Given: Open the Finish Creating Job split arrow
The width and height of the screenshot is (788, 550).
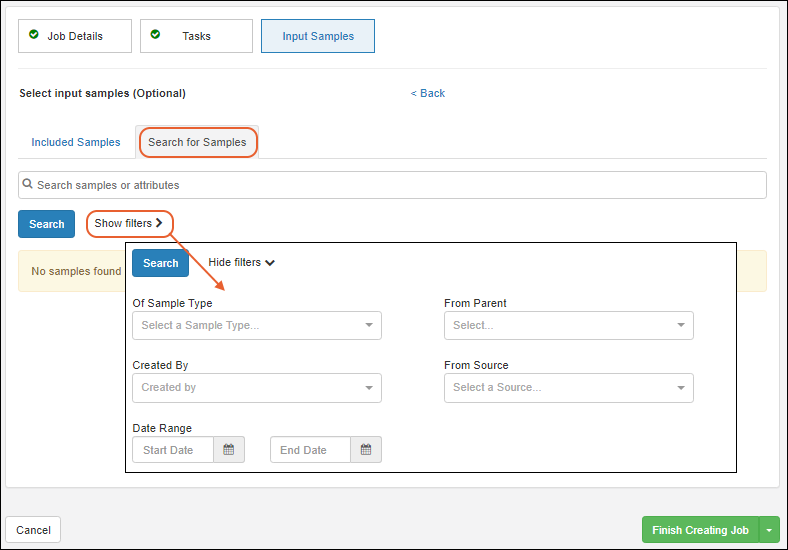Looking at the screenshot, I should 769,530.
